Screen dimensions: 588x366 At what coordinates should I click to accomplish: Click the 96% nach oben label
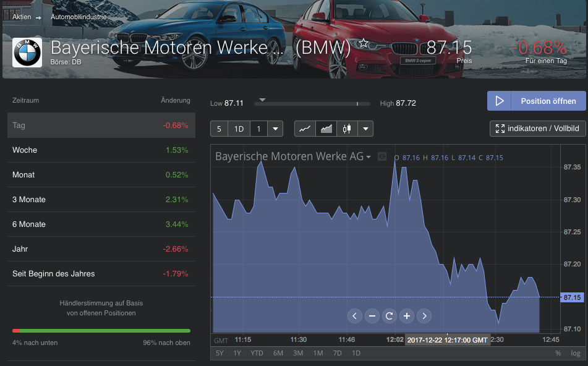coord(166,343)
